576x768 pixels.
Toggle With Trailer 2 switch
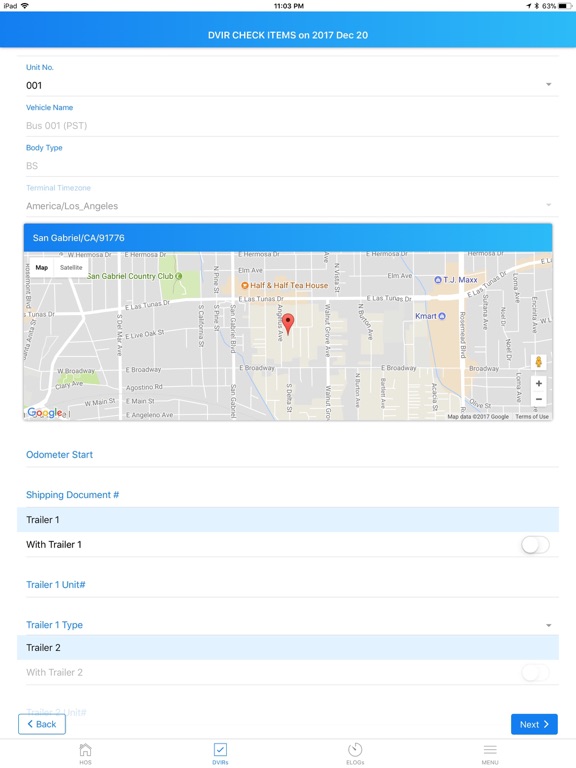(x=535, y=672)
